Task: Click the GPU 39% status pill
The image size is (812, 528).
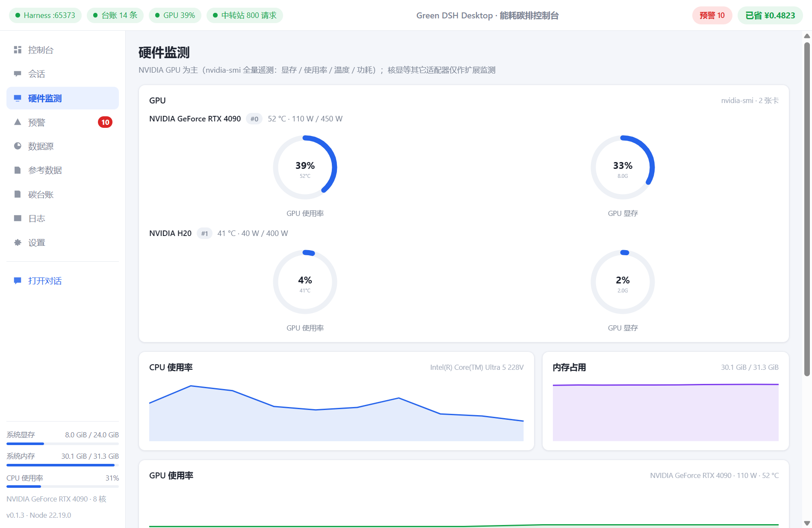Action: 175,15
